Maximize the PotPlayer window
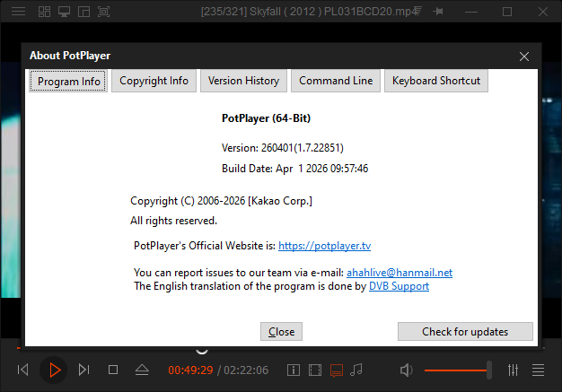 pyautogui.click(x=507, y=12)
